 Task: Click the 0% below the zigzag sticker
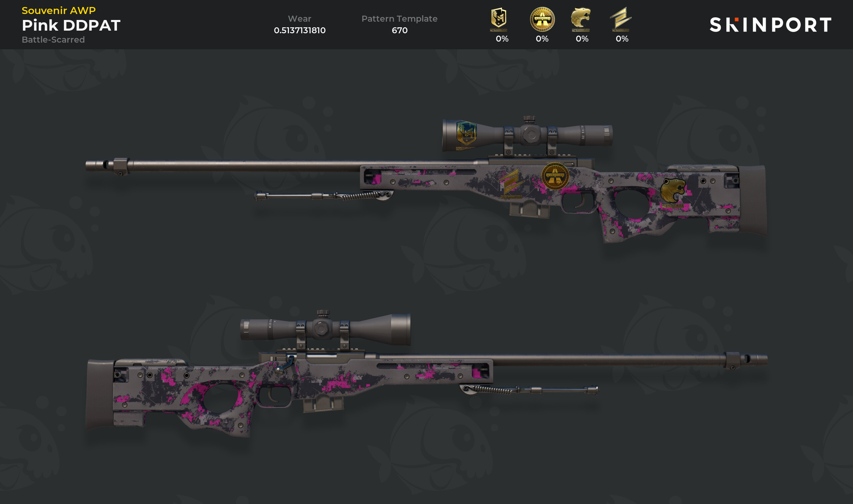(x=622, y=39)
